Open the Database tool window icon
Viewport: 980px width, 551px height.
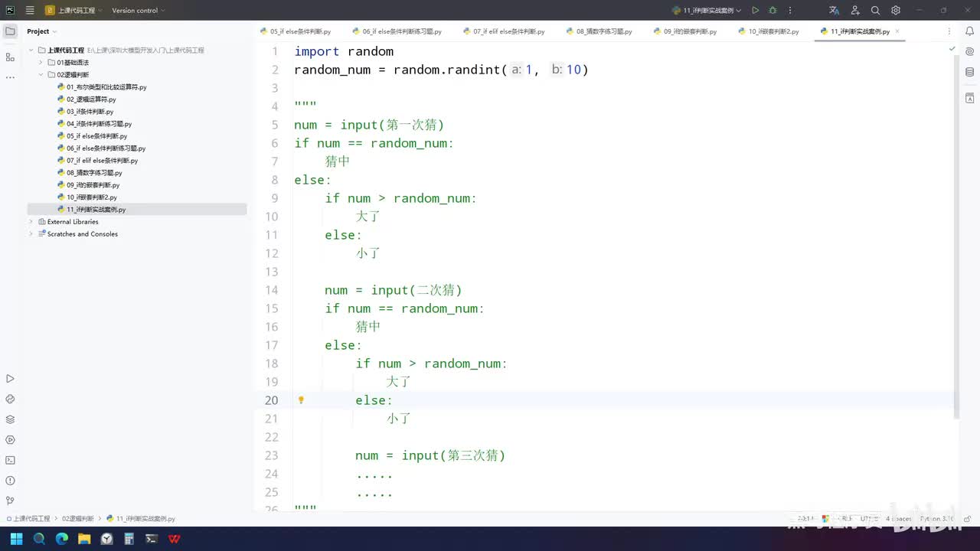(969, 72)
